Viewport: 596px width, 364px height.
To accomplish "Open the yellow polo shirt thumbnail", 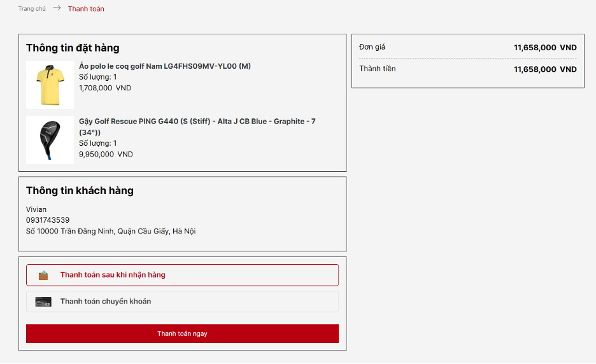I will point(50,85).
